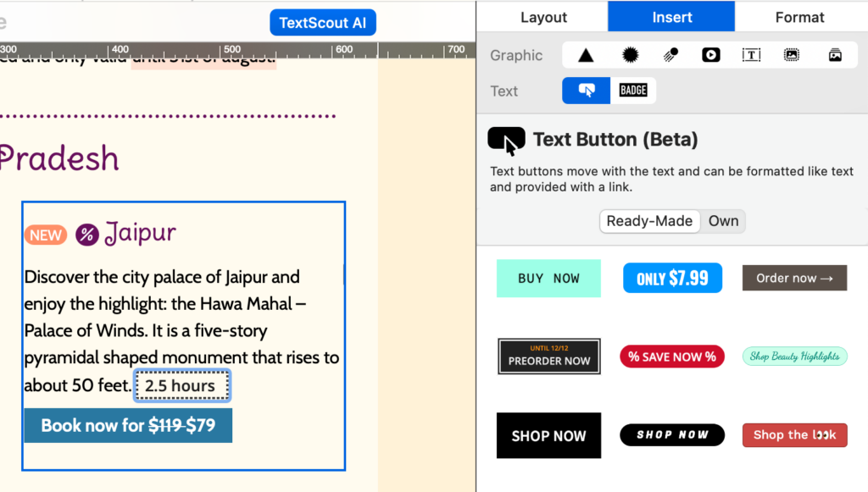Click the text frame graphic icon
868x492 pixels.
click(x=751, y=55)
